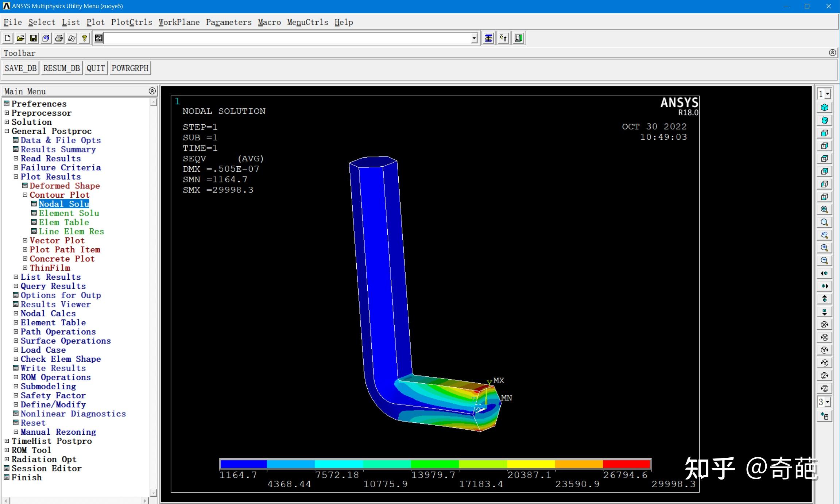The height and width of the screenshot is (504, 840).
Task: Collapse the Toolbar panel with the arrow
Action: (832, 53)
